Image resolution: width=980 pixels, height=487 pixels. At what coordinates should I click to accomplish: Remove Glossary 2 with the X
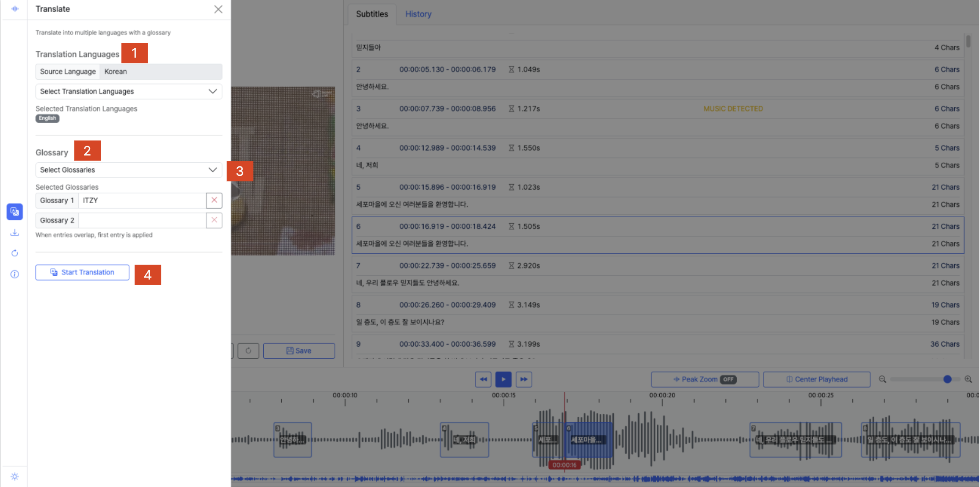(x=214, y=220)
